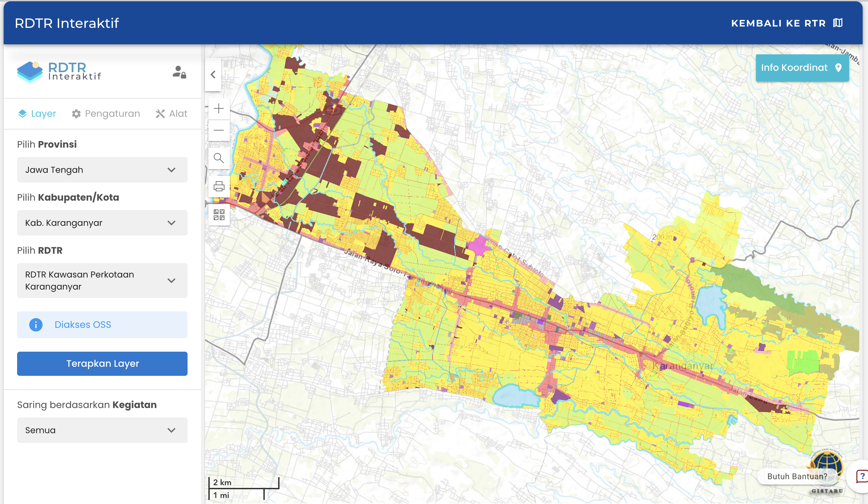
Task: Click the RDTR Interaktif logo
Action: pyautogui.click(x=59, y=72)
